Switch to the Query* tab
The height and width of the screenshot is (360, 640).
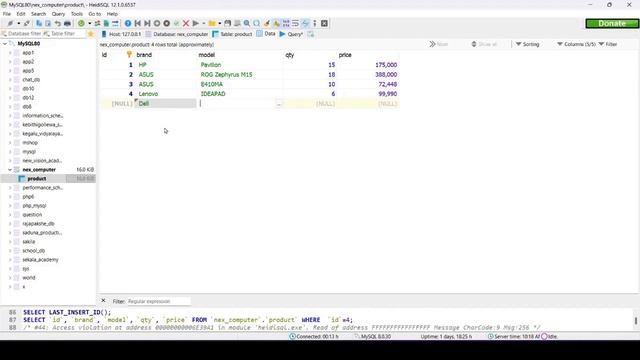coord(291,34)
